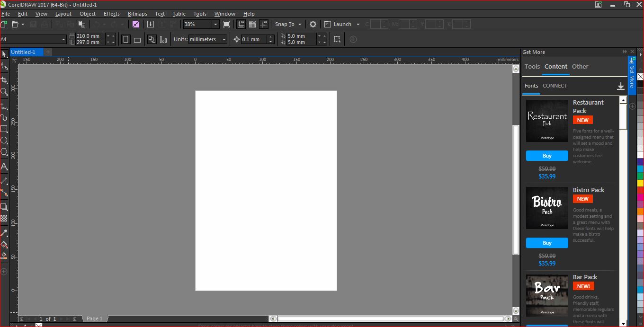Click the sign-in account icon in title bar
The width and height of the screenshot is (644, 327).
pyautogui.click(x=599, y=4)
